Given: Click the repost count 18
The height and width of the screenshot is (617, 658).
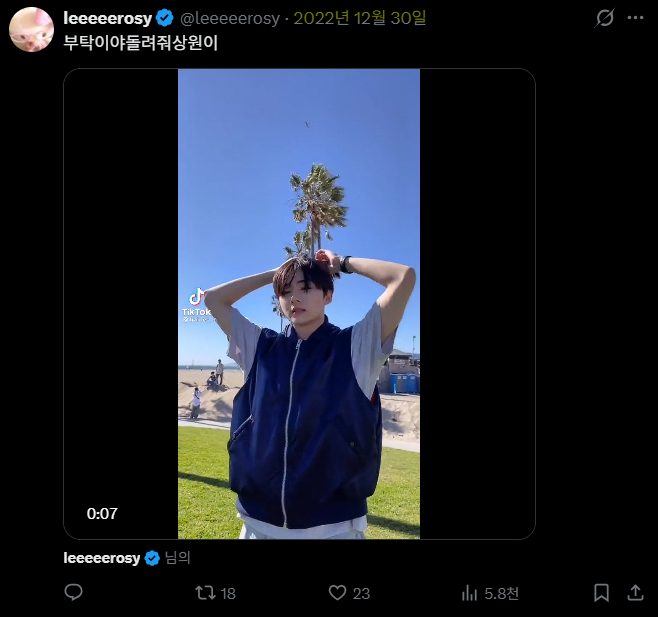Looking at the screenshot, I should (228, 594).
